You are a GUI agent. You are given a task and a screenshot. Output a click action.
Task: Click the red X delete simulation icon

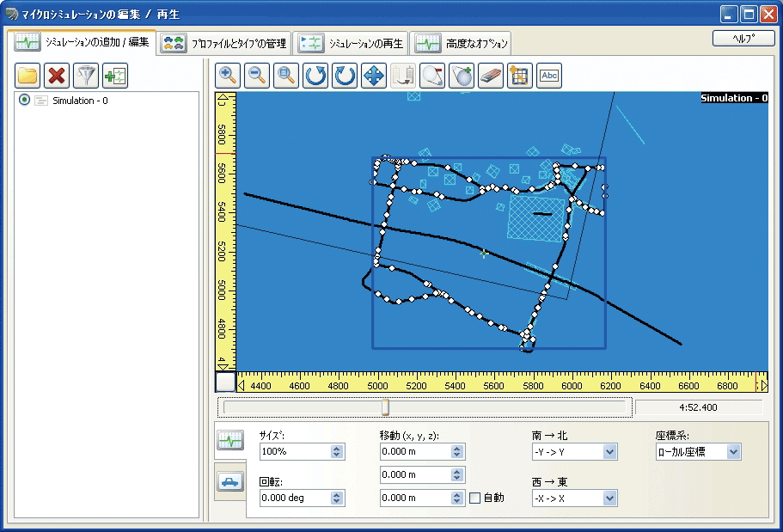[x=57, y=76]
